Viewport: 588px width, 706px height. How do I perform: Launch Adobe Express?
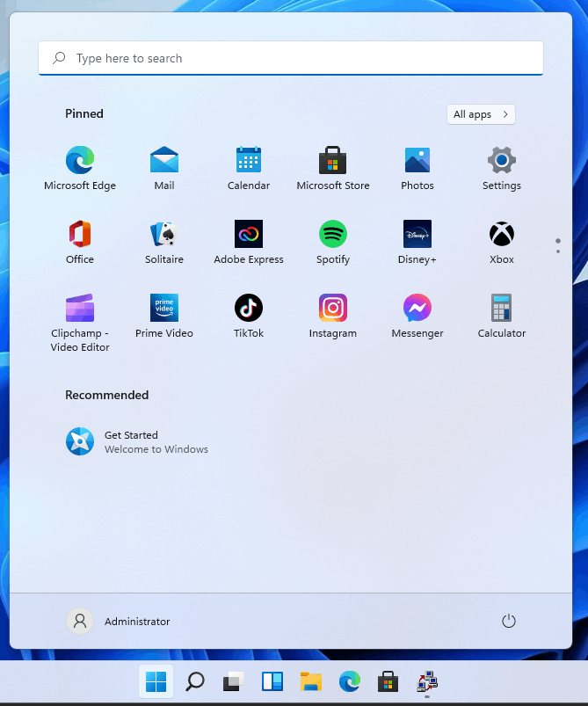pyautogui.click(x=249, y=243)
